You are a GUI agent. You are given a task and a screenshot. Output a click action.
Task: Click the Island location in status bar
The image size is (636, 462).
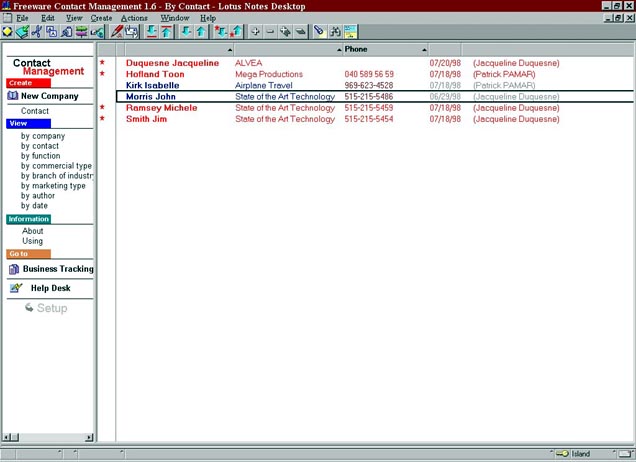pos(581,454)
